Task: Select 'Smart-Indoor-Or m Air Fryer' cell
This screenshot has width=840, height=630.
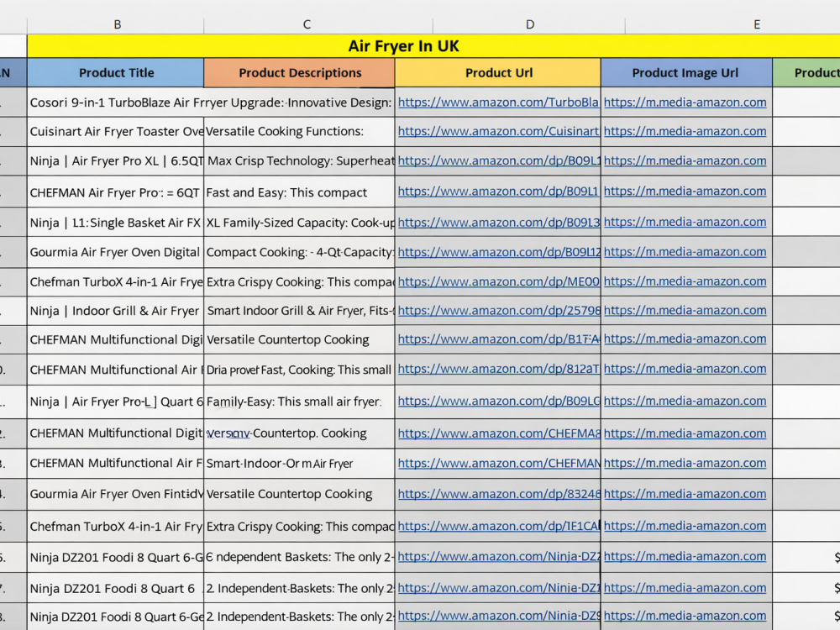Action: coord(300,464)
